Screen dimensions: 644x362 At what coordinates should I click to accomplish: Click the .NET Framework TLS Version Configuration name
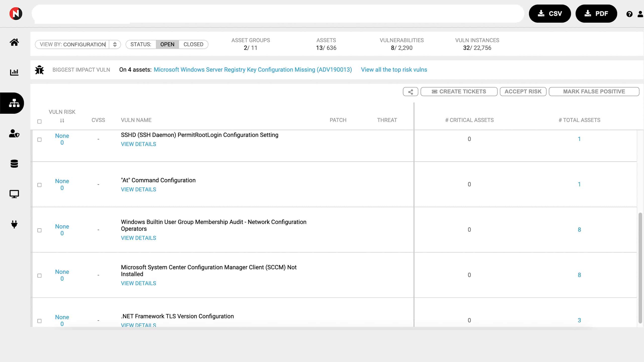click(177, 316)
